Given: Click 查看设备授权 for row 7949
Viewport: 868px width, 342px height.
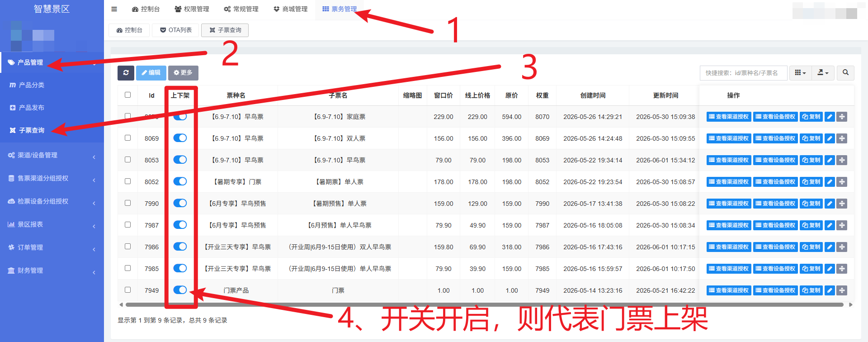Looking at the screenshot, I should point(775,290).
